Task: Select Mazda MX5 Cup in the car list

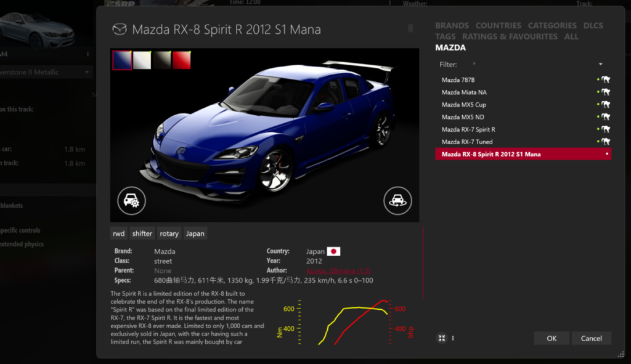Action: 523,105
